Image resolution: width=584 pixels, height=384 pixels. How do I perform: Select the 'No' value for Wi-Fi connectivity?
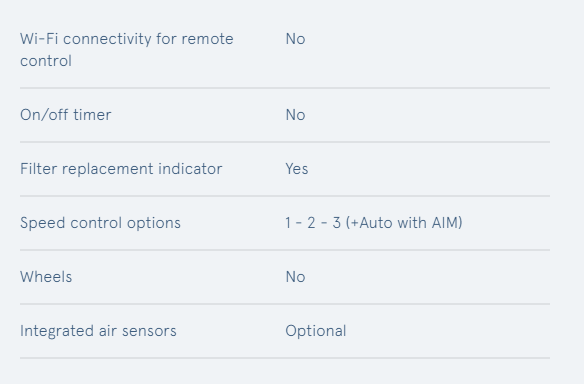click(x=295, y=39)
